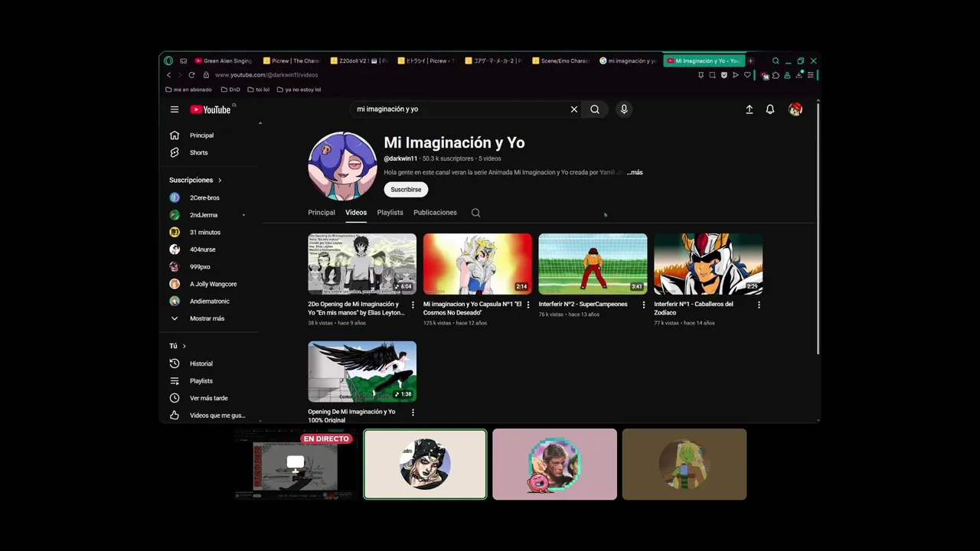Open browser search icon in title bar

(776, 60)
